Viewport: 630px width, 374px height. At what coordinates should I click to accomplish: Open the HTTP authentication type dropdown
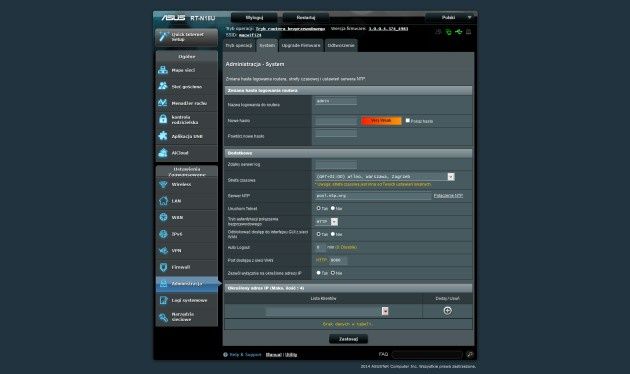(x=326, y=222)
